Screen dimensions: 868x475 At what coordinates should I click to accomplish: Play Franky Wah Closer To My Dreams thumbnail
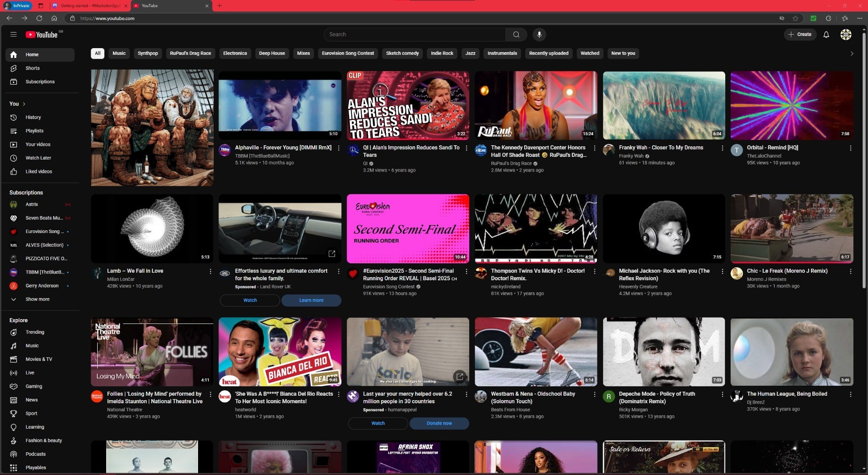664,106
